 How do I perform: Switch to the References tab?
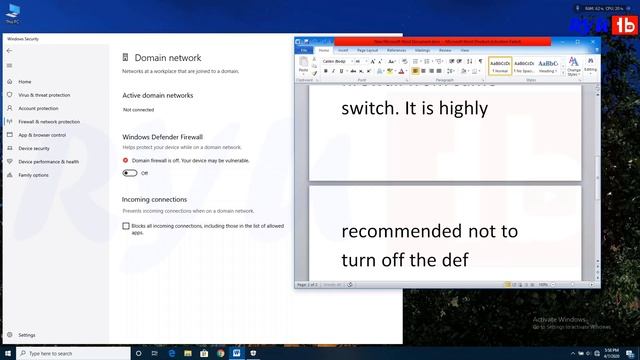pyautogui.click(x=396, y=50)
